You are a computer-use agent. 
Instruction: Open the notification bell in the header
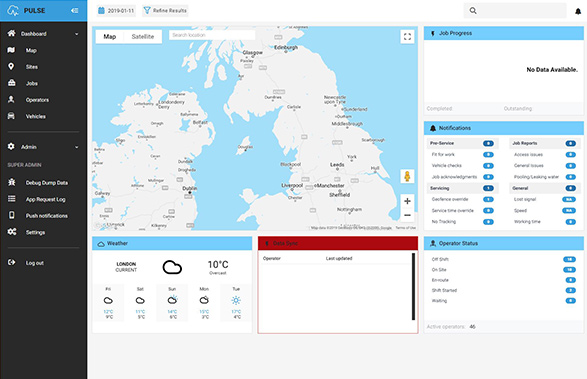click(x=578, y=11)
